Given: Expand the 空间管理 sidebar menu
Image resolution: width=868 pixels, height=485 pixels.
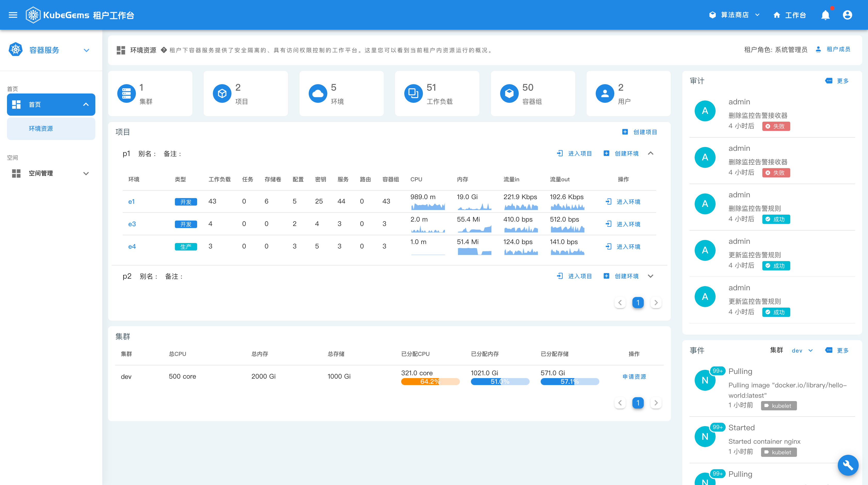Looking at the screenshot, I should (51, 174).
